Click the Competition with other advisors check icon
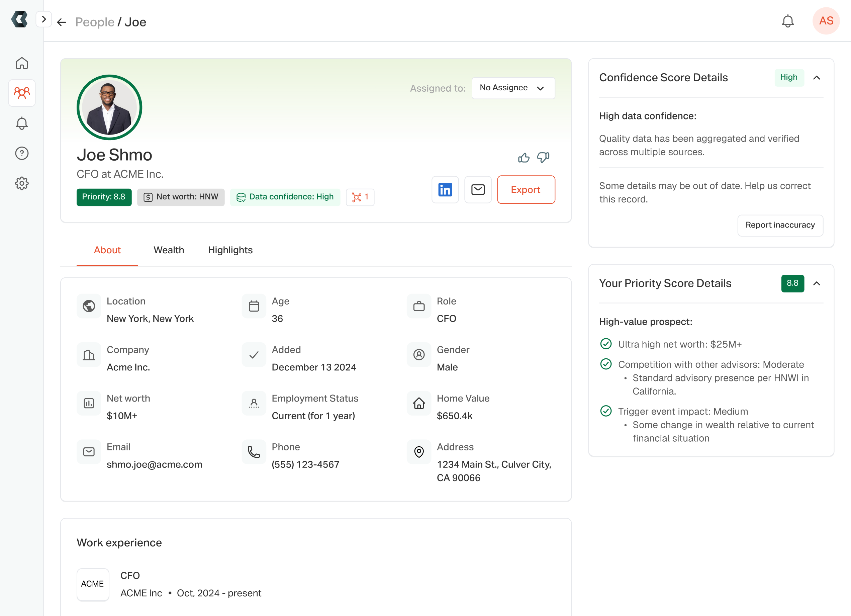Viewport: 851px width, 616px height. tap(606, 364)
